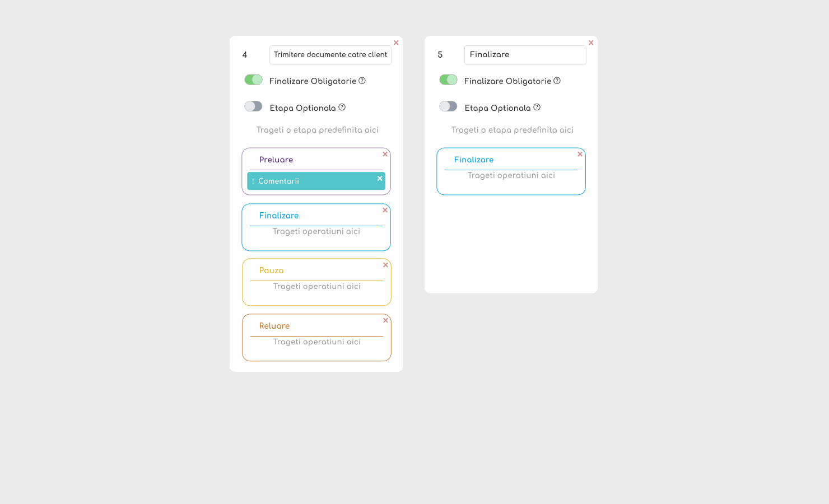Open help icon beside Etapa Optionala in step 4
829x504 pixels.
[342, 107]
